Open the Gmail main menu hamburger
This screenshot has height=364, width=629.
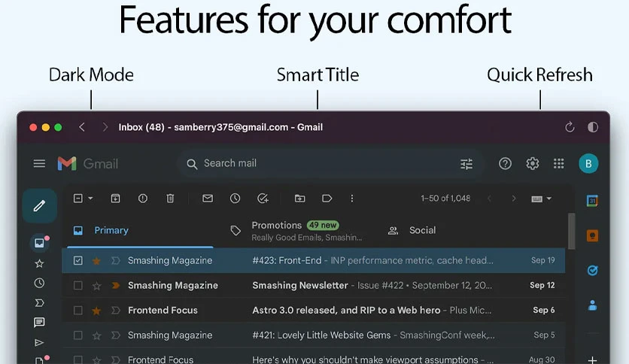tap(39, 163)
